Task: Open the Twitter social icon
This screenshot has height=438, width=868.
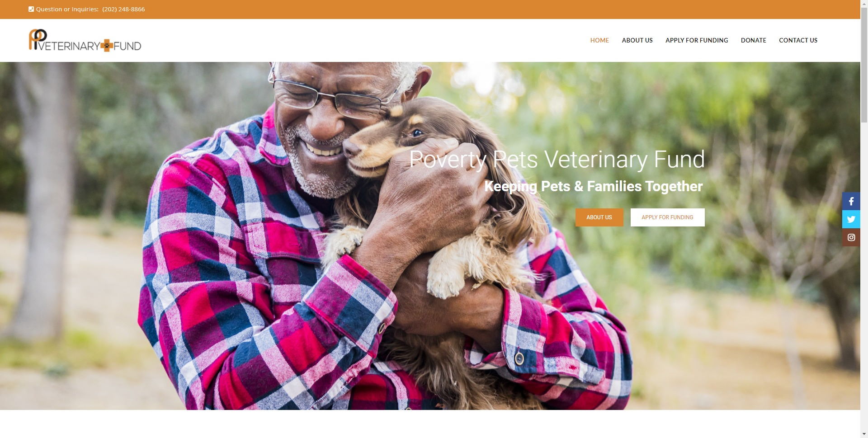Action: coord(851,219)
